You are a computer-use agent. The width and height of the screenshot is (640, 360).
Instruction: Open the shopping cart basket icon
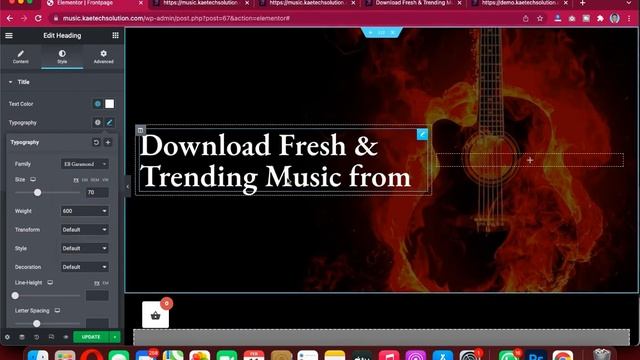click(156, 315)
